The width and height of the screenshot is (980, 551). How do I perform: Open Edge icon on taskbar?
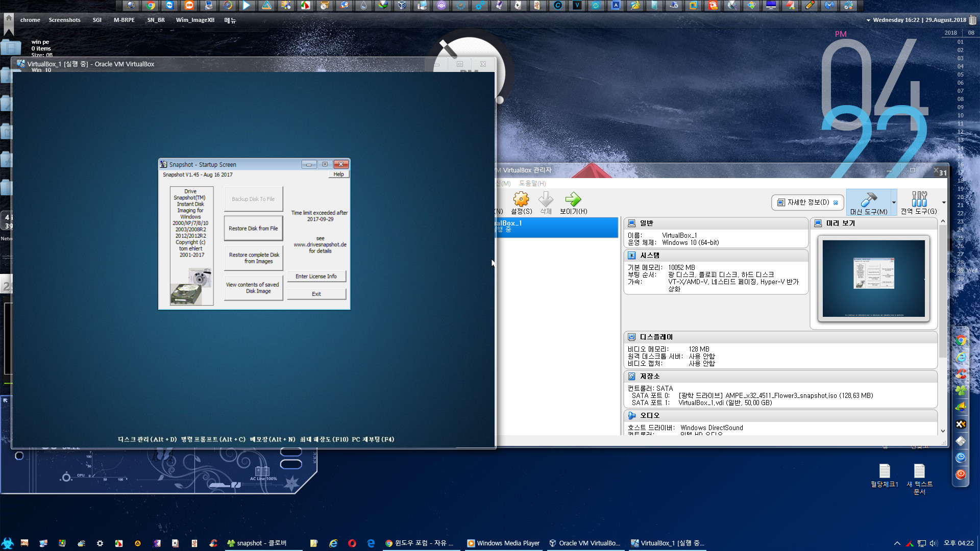tap(371, 543)
